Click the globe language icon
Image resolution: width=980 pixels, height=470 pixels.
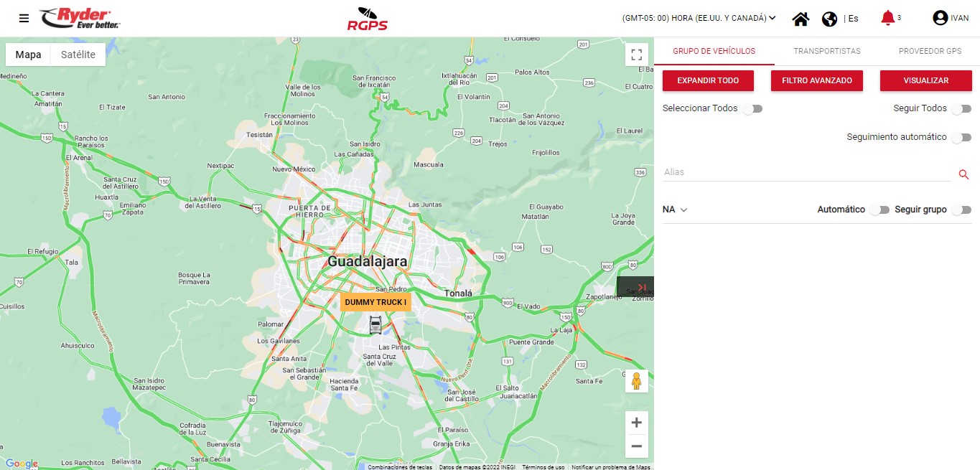click(829, 19)
